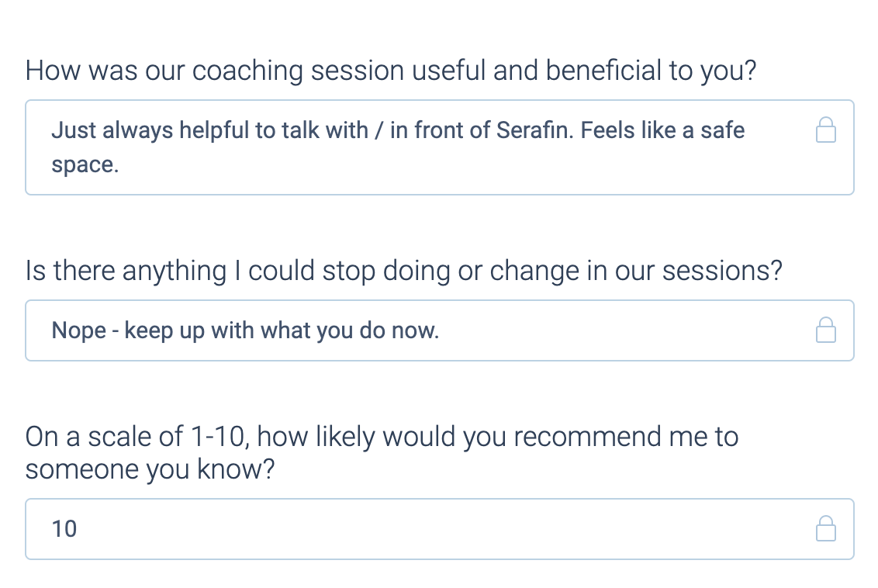Click the "someone you know?" line of the question
The image size is (878, 588).
click(x=150, y=470)
